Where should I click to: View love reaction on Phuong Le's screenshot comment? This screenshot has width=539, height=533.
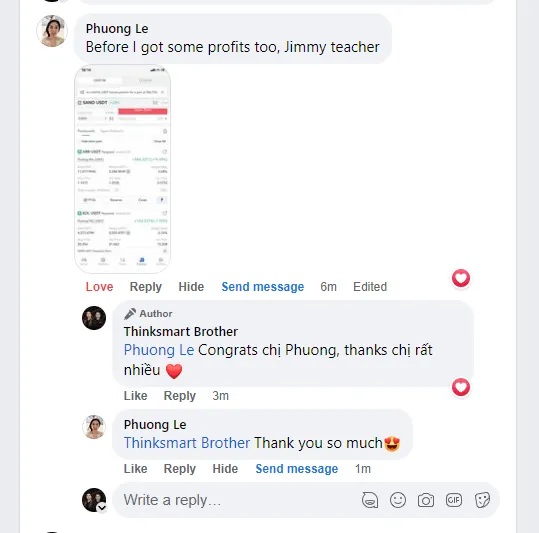click(461, 278)
